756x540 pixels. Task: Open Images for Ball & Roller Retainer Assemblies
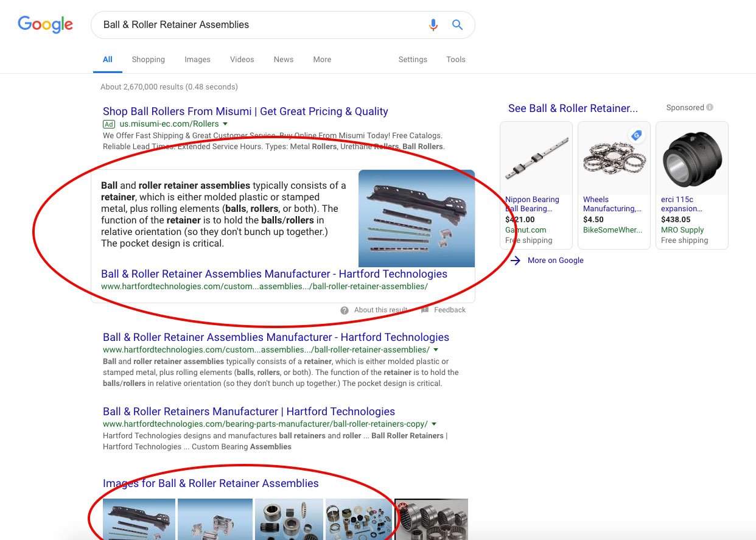[211, 483]
